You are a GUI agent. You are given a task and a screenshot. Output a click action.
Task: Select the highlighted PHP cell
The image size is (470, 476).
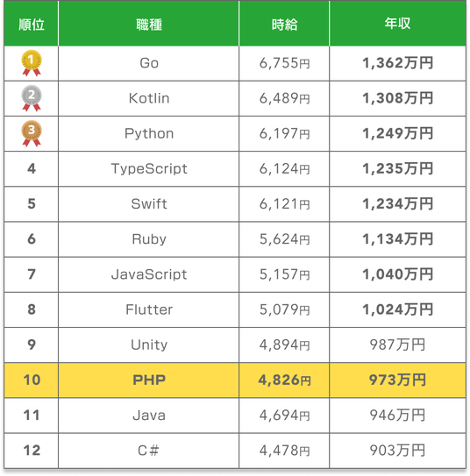[149, 380]
